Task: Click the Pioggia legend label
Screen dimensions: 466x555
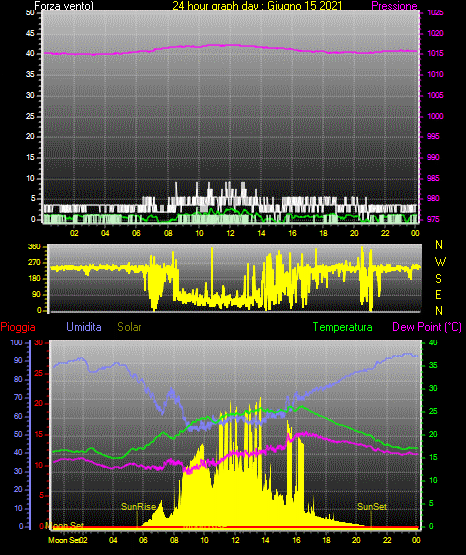Action: [18, 327]
